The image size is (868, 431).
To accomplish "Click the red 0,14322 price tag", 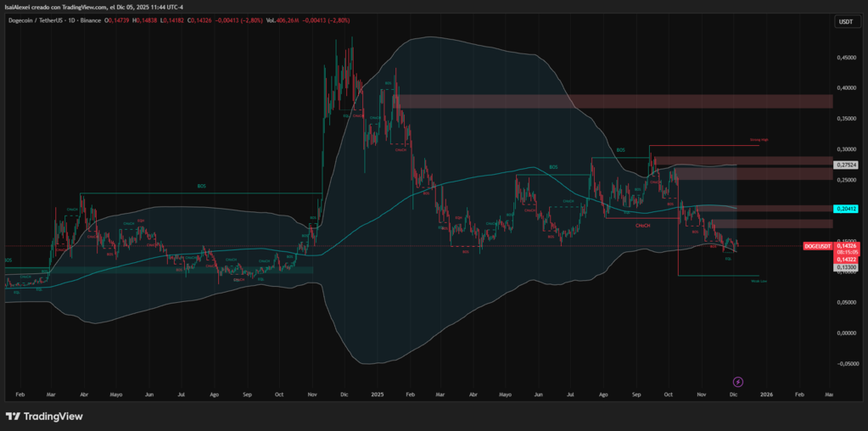I will click(847, 260).
